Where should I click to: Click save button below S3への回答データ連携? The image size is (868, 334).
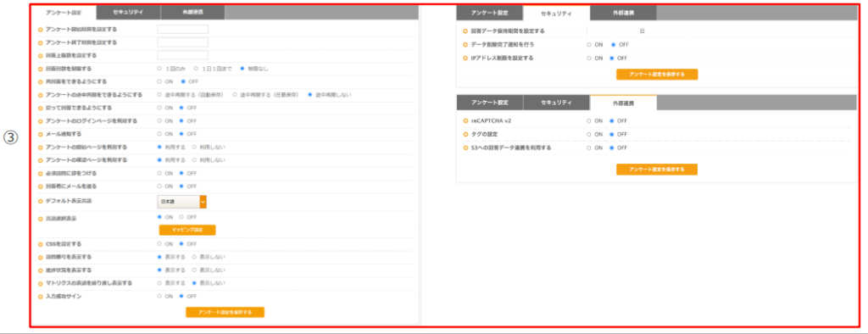click(657, 170)
